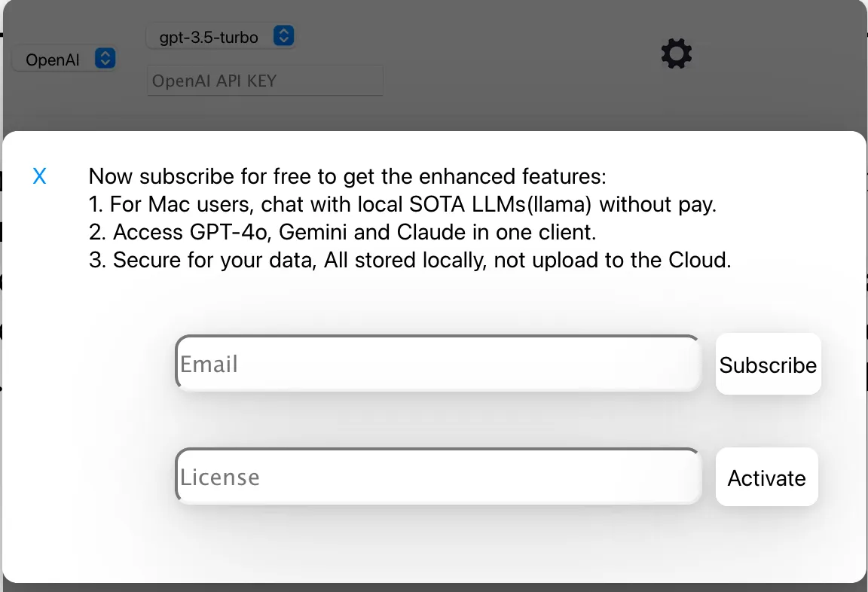This screenshot has height=592, width=868.
Task: Click the word "Cloud" in the dialog text
Action: coord(698,260)
